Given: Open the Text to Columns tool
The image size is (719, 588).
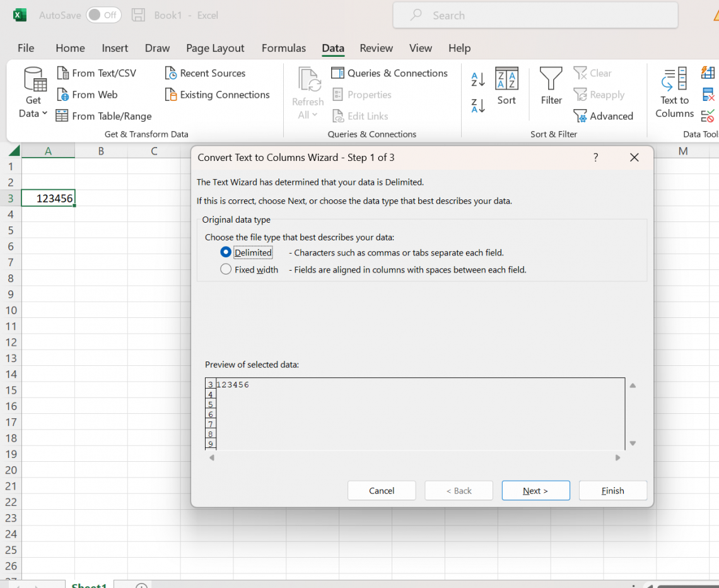Looking at the screenshot, I should click(x=674, y=93).
